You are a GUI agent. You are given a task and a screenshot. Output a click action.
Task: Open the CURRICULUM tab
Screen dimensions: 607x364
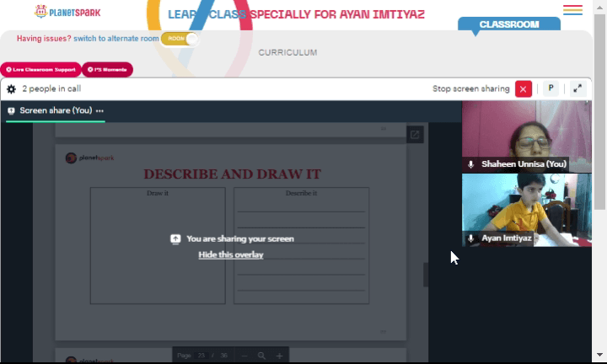(x=287, y=52)
